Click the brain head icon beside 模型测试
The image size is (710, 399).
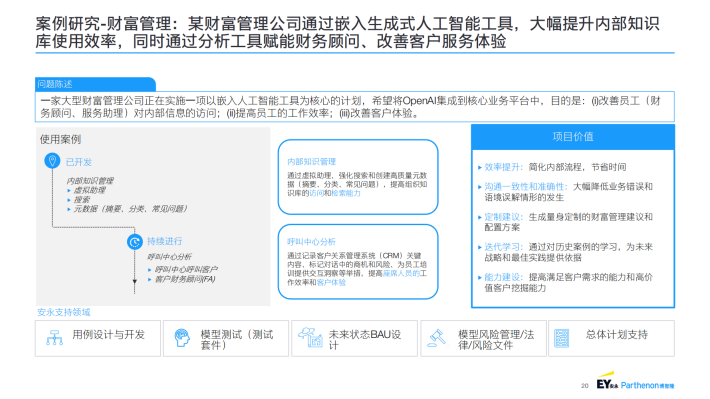tap(182, 338)
